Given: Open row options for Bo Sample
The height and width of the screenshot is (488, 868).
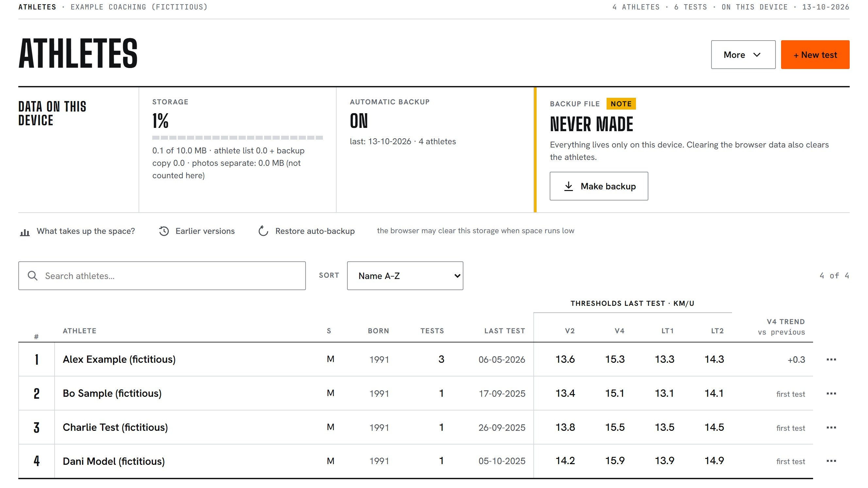Looking at the screenshot, I should 831,393.
